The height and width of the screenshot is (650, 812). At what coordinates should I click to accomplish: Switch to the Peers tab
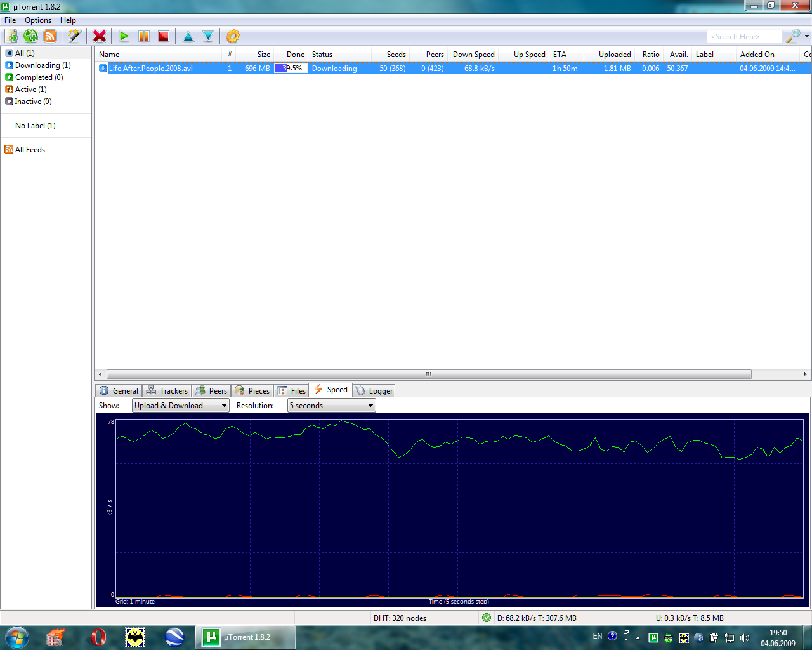coord(211,391)
